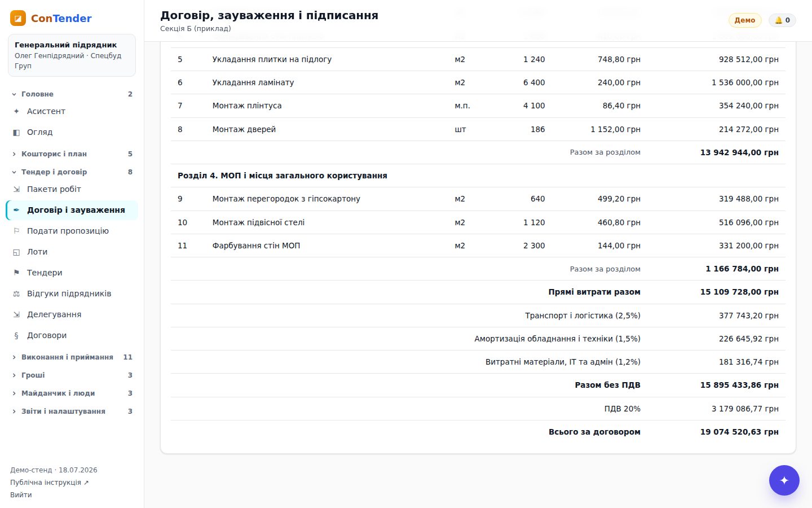Screen dimensions: 812x508
Task: Click Транспорт і логістика (2,5%) line
Action: (478, 316)
